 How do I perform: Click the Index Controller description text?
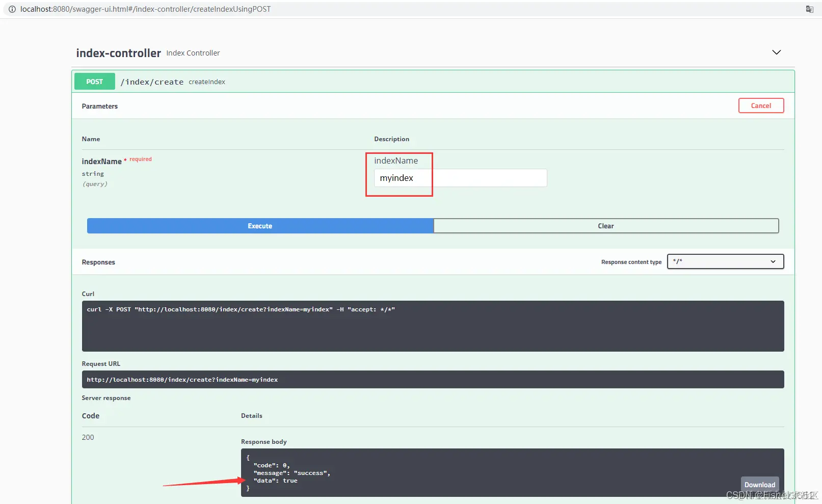click(193, 53)
